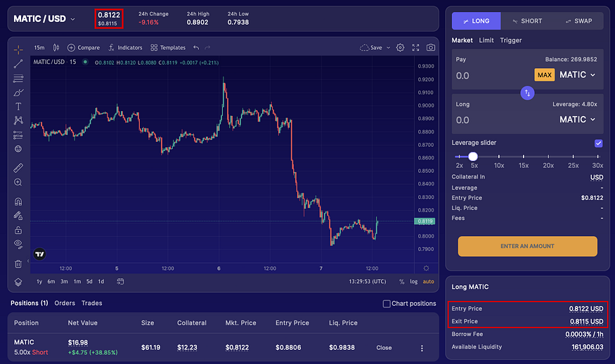
Task: Select the trend line drawing tool
Action: tap(18, 63)
